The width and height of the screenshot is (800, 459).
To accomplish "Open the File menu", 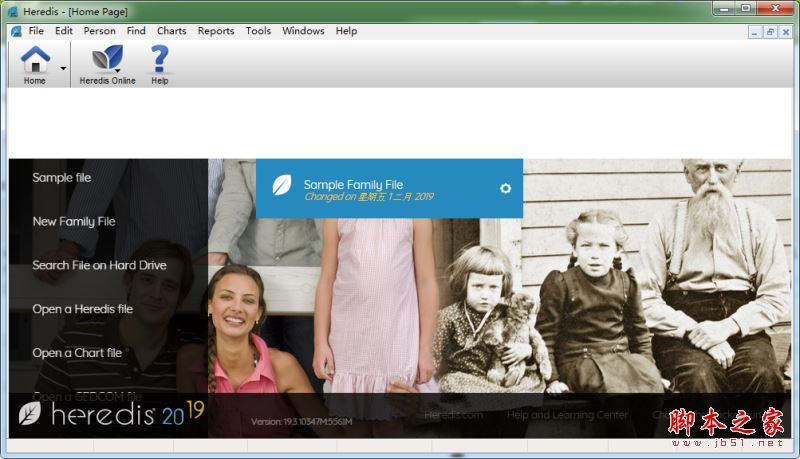I will point(36,31).
